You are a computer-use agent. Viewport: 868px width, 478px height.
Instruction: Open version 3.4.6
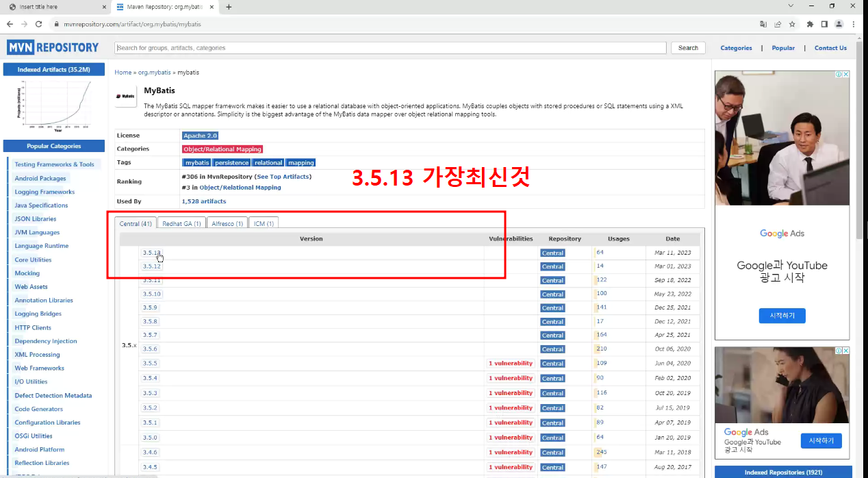point(150,452)
